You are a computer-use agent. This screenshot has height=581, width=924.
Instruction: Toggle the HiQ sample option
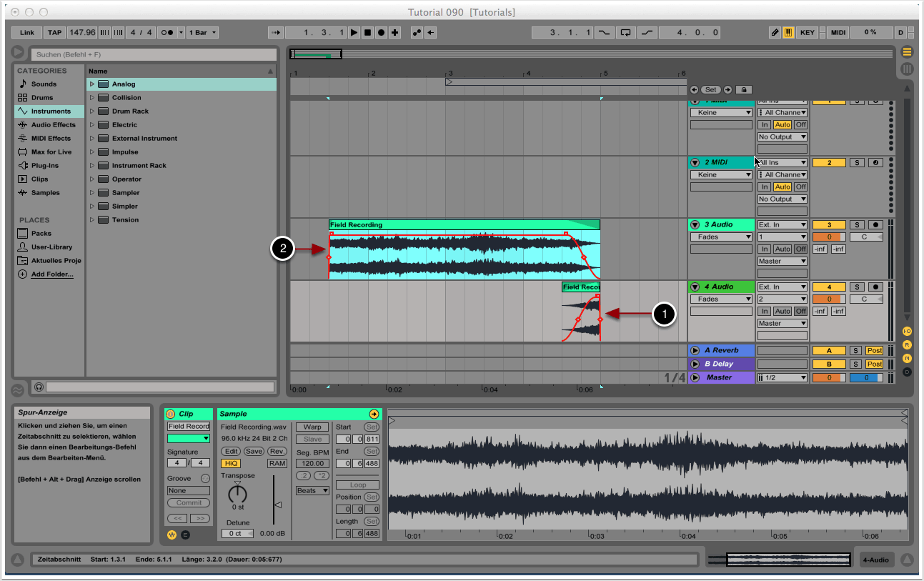pos(231,463)
